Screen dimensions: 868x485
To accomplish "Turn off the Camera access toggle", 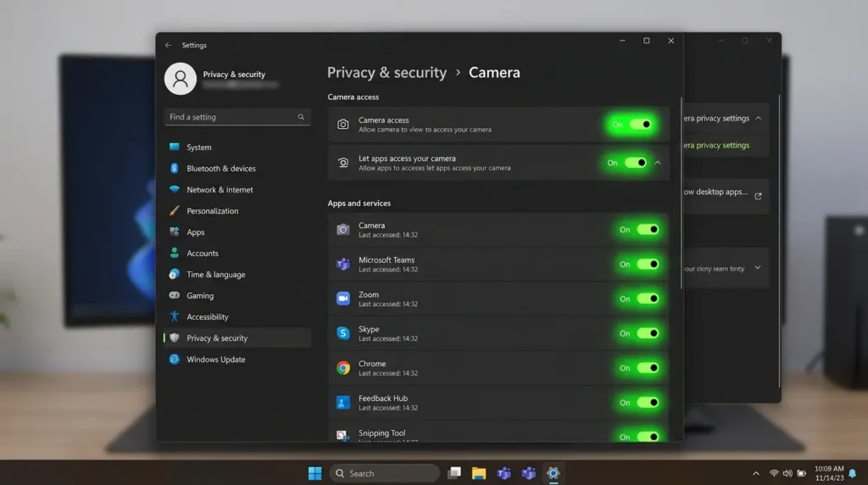I will (641, 125).
